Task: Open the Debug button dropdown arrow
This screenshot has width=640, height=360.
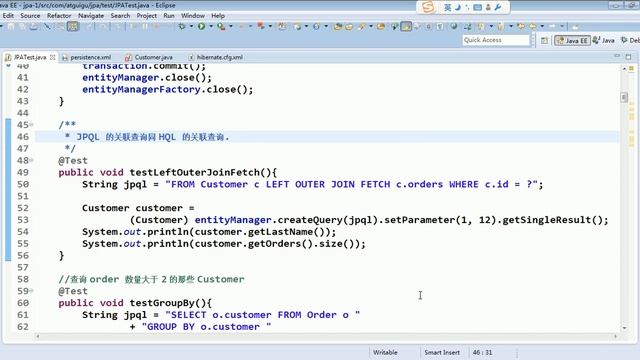Action: click(191, 27)
